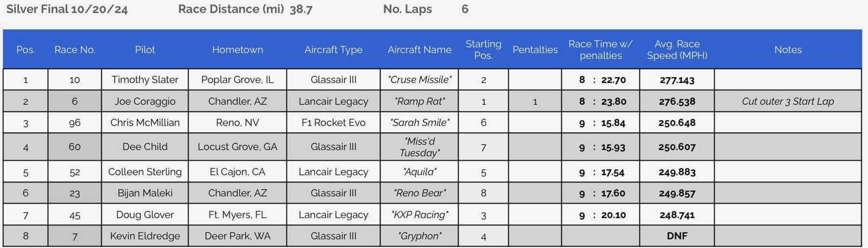The image size is (868, 248).
Task: Click the Avg. Race Speed header
Action: (x=677, y=50)
